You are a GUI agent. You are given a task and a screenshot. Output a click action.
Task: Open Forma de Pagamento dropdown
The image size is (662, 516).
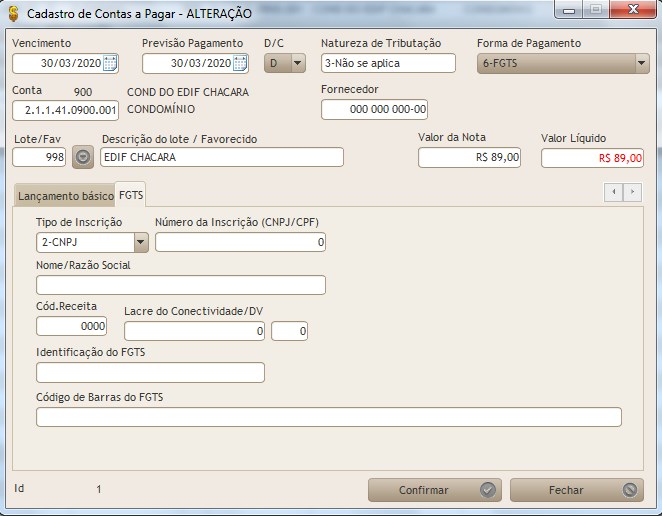point(641,64)
